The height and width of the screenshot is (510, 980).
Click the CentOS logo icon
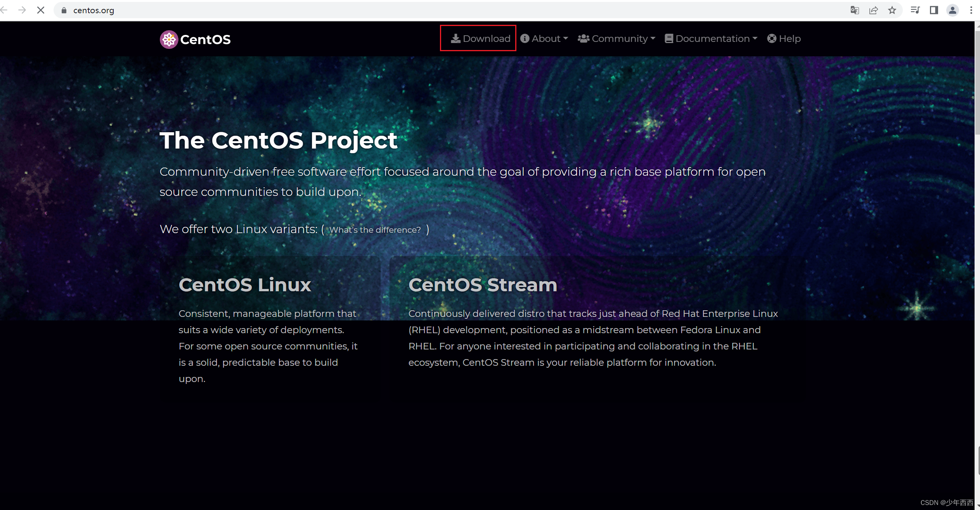[x=169, y=40]
